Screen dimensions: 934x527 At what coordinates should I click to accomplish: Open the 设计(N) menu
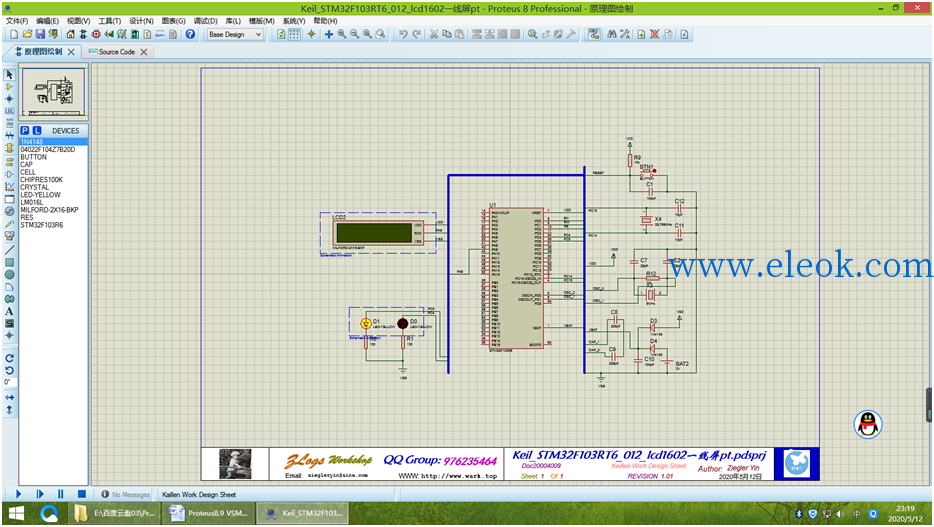pos(141,21)
